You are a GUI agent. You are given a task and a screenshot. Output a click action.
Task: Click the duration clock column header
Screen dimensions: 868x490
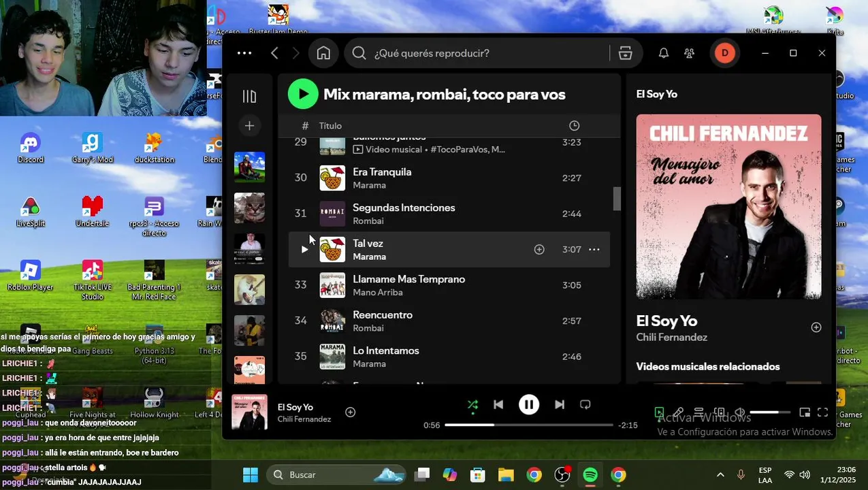tap(574, 125)
